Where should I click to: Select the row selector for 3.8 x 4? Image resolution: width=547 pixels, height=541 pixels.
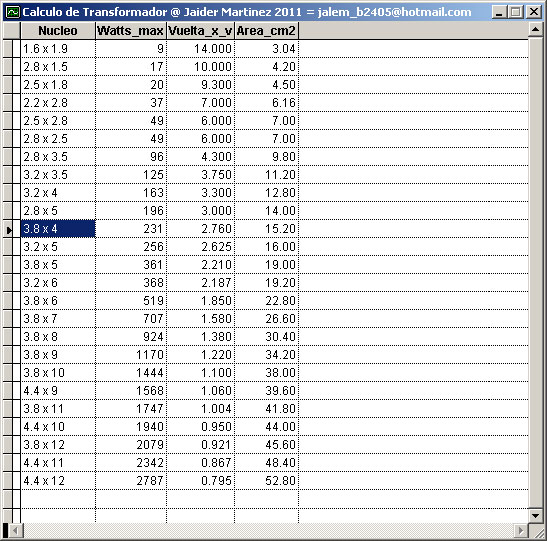pos(8,229)
